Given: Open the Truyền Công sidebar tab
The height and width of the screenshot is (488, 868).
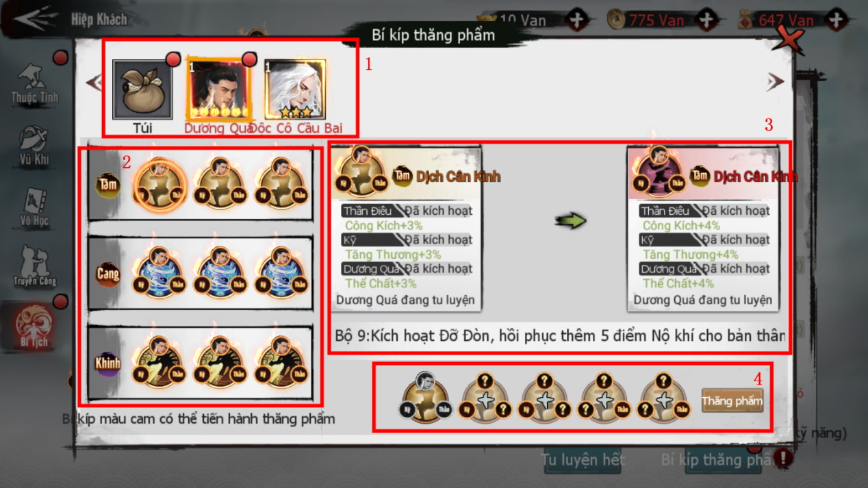Looking at the screenshot, I should 34,267.
